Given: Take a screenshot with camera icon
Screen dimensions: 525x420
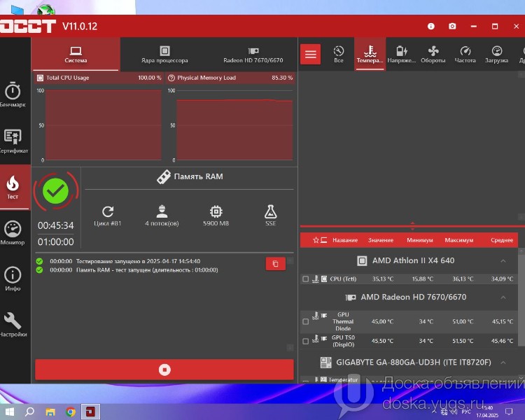Looking at the screenshot, I should pyautogui.click(x=452, y=26).
